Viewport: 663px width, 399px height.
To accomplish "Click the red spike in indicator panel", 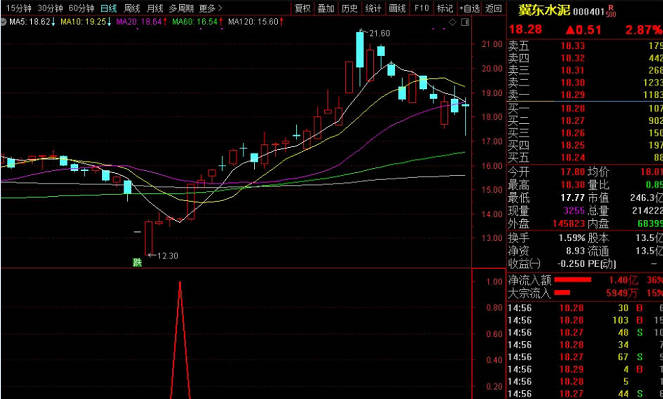I will click(x=180, y=340).
